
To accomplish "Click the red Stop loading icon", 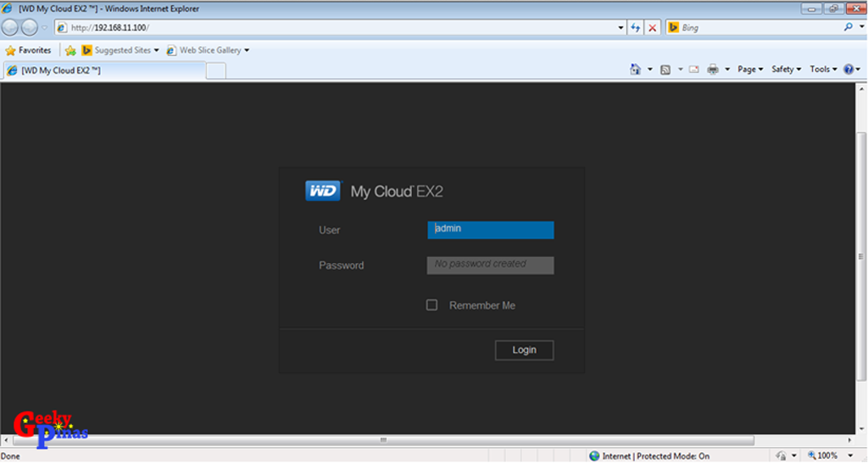I will 653,28.
